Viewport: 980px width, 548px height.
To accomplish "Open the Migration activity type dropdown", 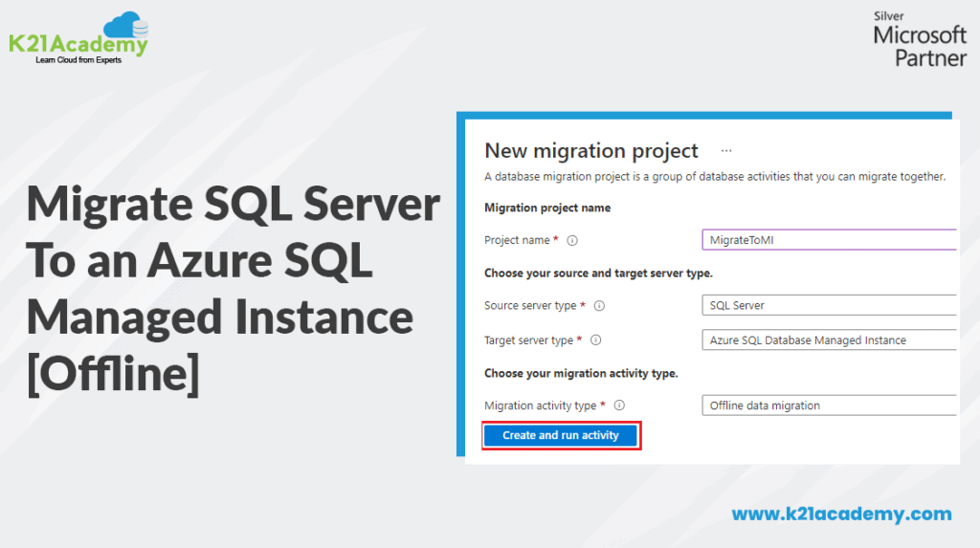I will point(829,406).
